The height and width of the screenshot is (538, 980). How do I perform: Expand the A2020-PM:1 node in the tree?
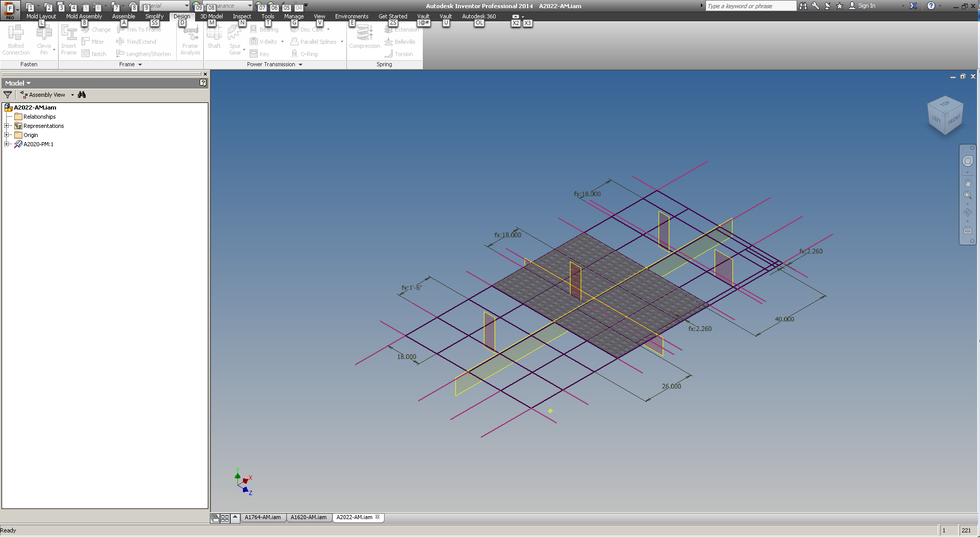pos(7,144)
